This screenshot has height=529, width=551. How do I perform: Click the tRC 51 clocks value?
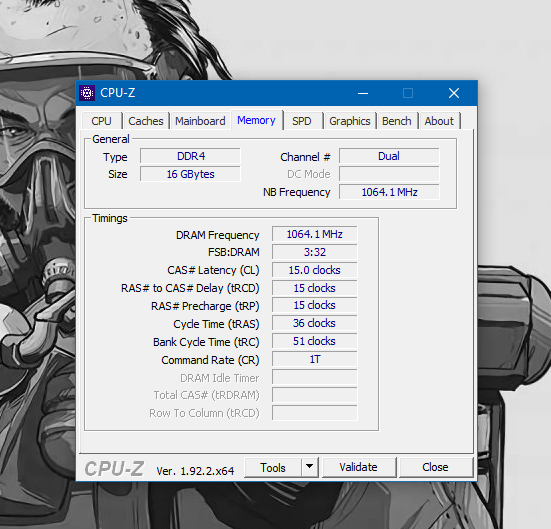(315, 341)
